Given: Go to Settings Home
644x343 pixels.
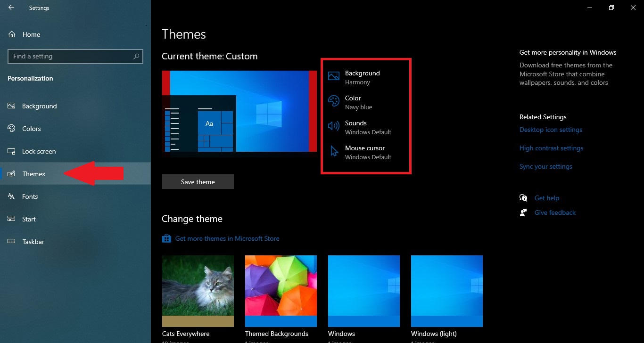Looking at the screenshot, I should (75, 34).
